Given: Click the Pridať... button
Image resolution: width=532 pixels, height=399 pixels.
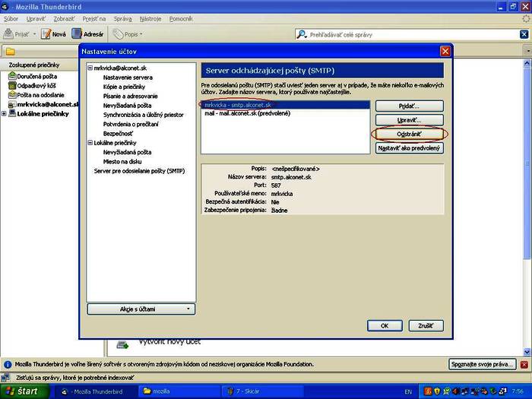Looking at the screenshot, I should (x=409, y=106).
